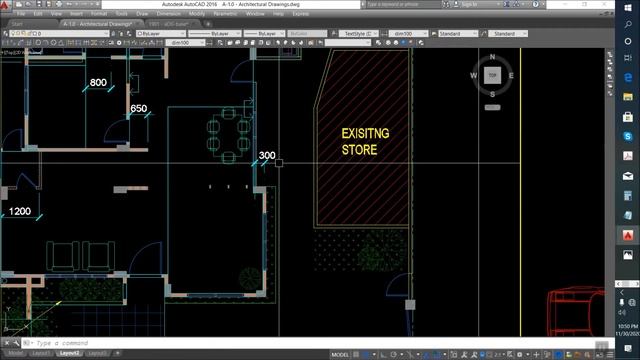Click the E compass direction on ViewCube
This screenshot has width=640, height=360.
511,76
